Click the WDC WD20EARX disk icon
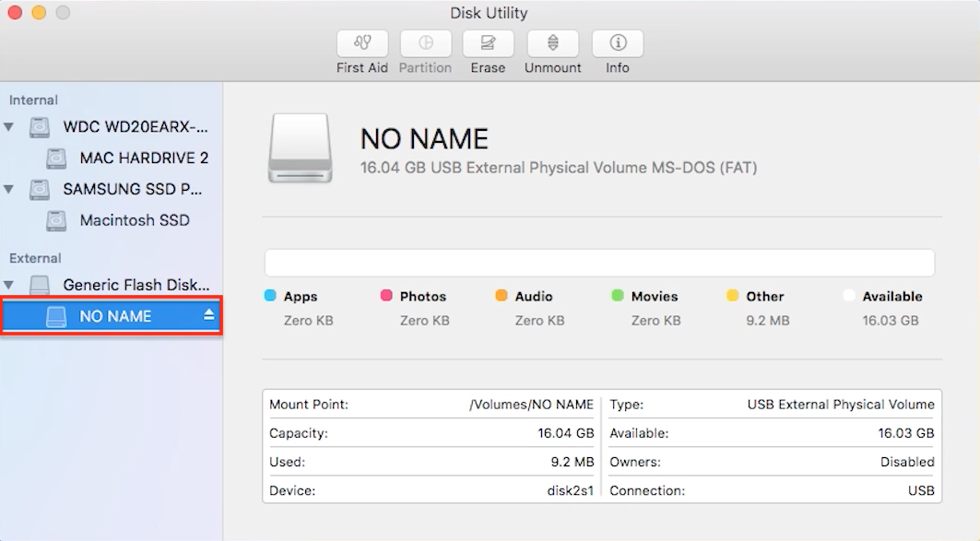The width and height of the screenshot is (980, 541). tap(39, 127)
